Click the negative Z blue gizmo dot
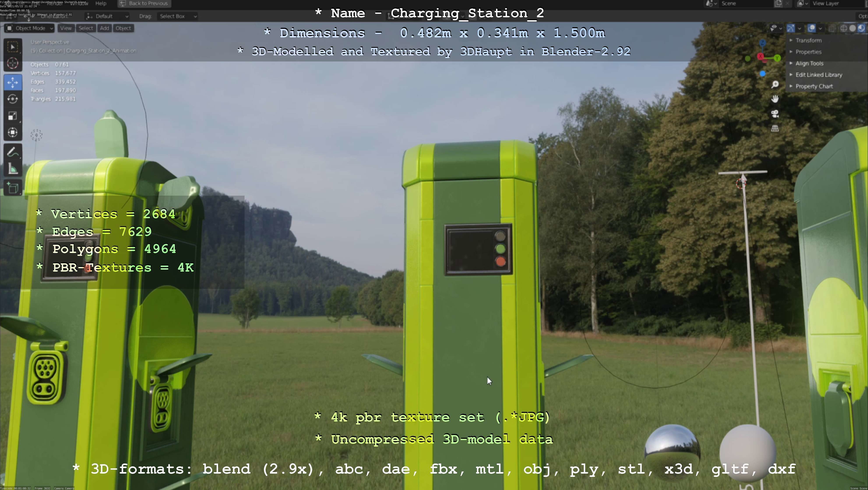The width and height of the screenshot is (868, 490). pos(762,73)
